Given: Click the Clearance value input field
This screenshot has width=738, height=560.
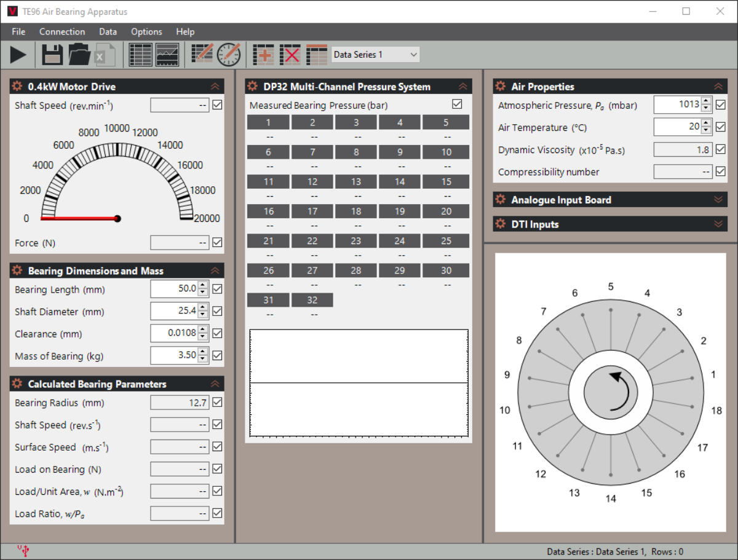Looking at the screenshot, I should coord(174,333).
